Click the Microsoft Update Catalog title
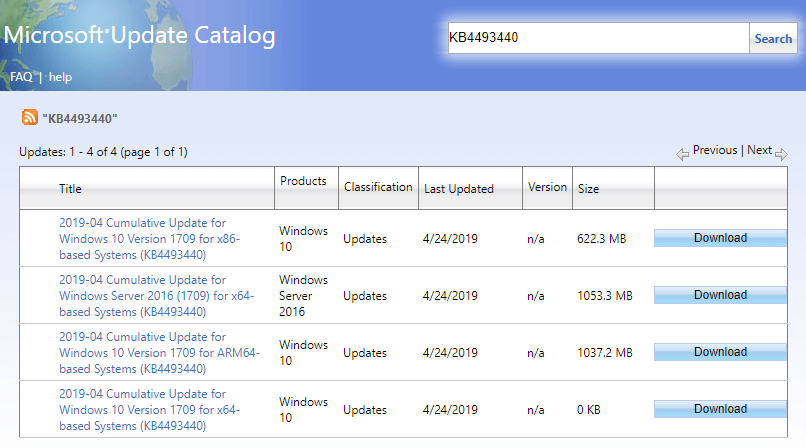The height and width of the screenshot is (447, 806). tap(139, 35)
